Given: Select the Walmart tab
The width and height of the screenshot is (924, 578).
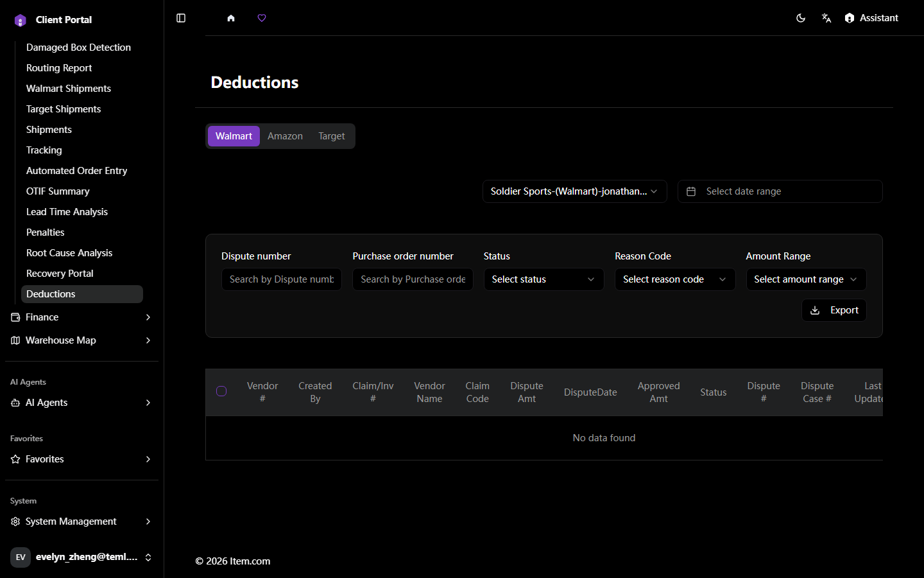Looking at the screenshot, I should click(234, 136).
